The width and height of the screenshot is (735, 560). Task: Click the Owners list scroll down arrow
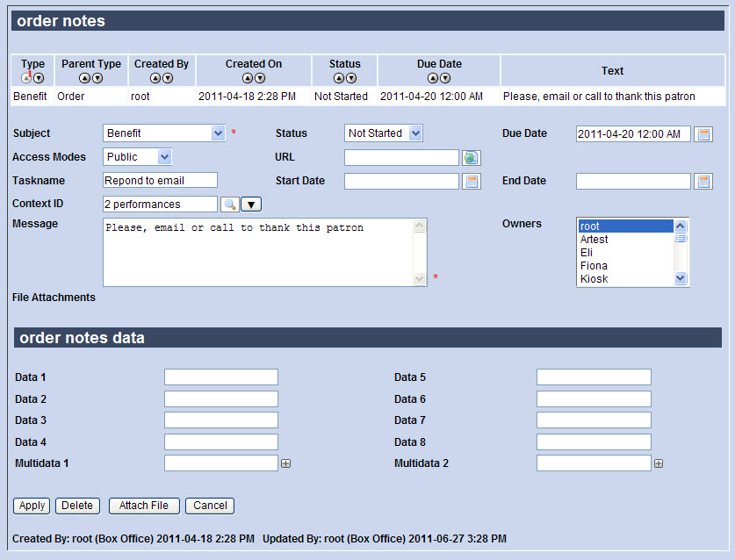pyautogui.click(x=681, y=278)
